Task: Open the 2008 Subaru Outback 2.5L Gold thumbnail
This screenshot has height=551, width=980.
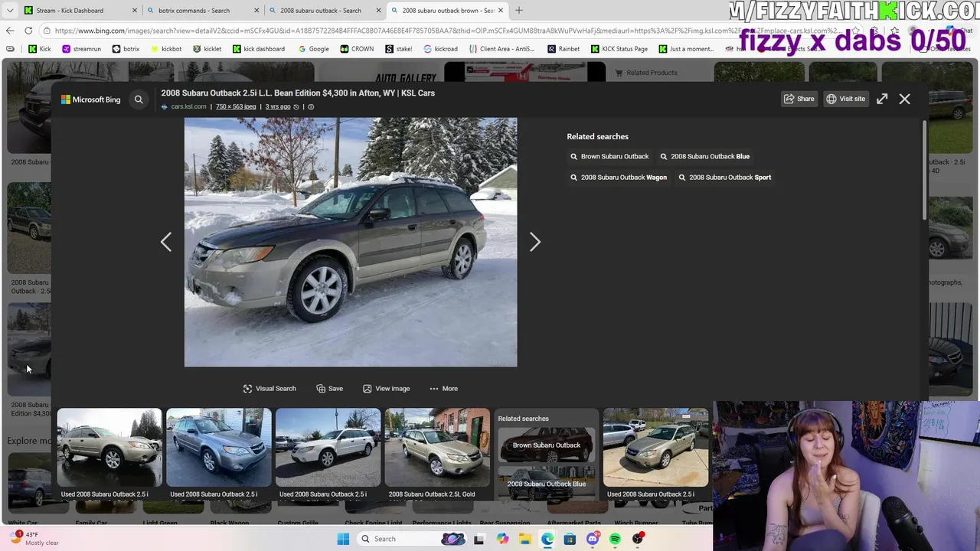Action: pyautogui.click(x=437, y=448)
